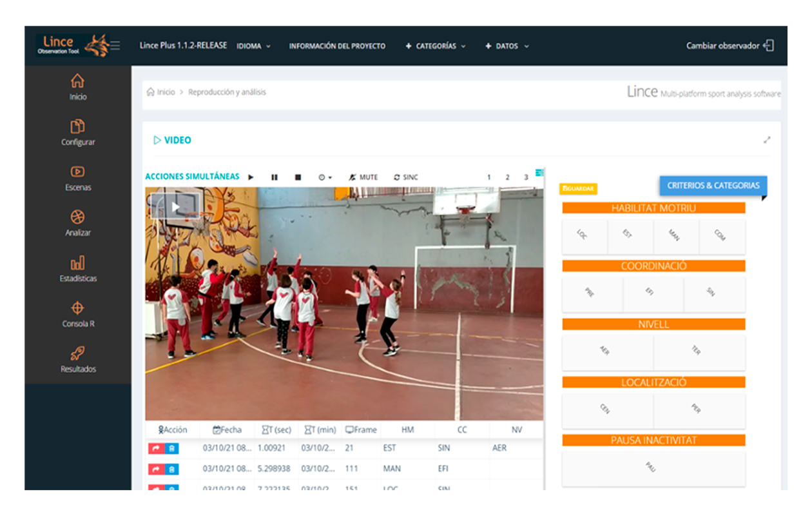Open Consola R in the sidebar

(78, 314)
